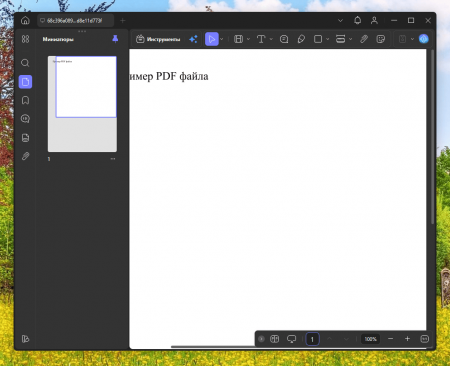Expand the bar tool dropdown arrow
The width and height of the screenshot is (450, 366).
pyautogui.click(x=350, y=39)
